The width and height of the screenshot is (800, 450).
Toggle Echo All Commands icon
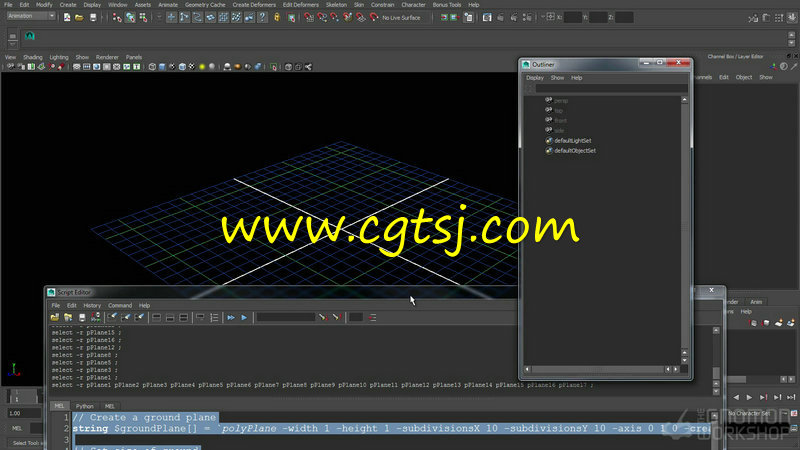[x=201, y=317]
